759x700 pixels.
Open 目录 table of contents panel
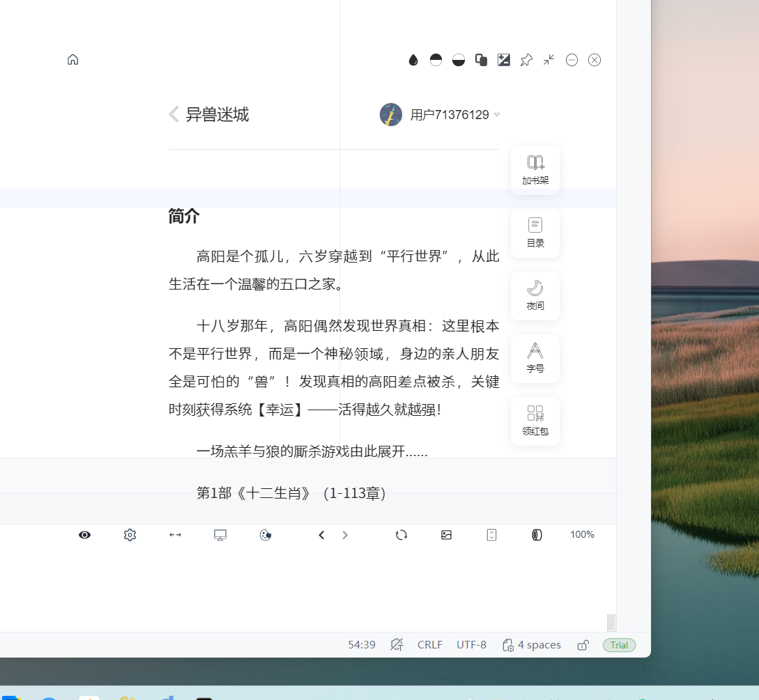[x=535, y=233]
